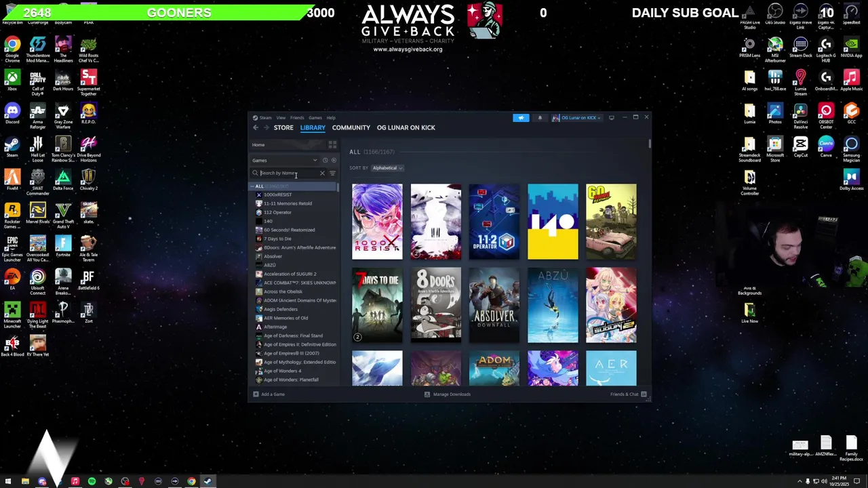Expand the Games filter dropdown
This screenshot has width=868, height=488.
click(x=285, y=161)
